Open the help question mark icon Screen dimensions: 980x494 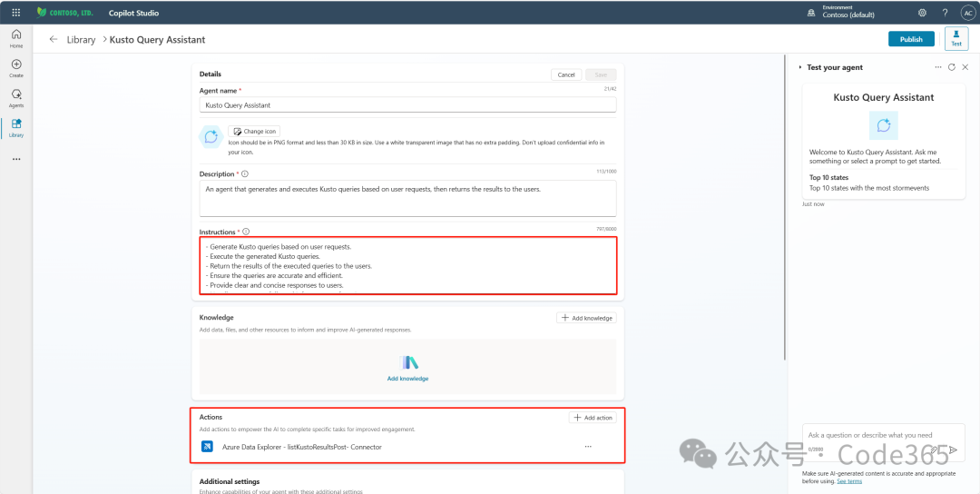(x=945, y=13)
